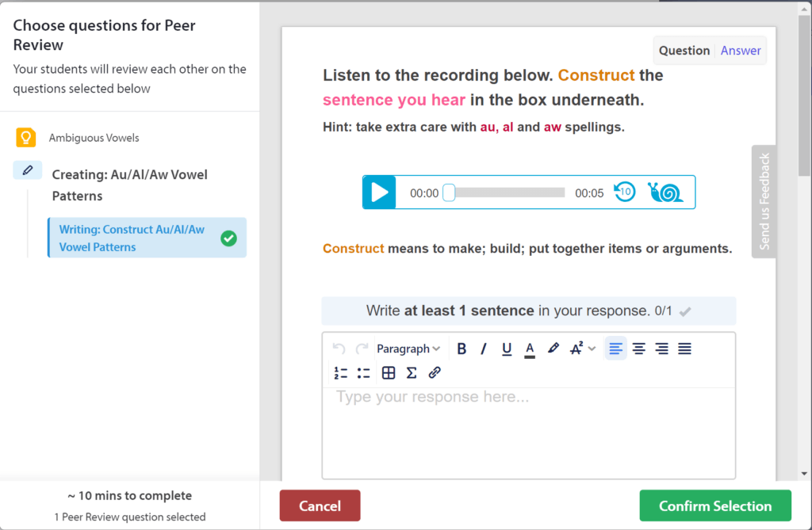Center align the text

pos(638,349)
